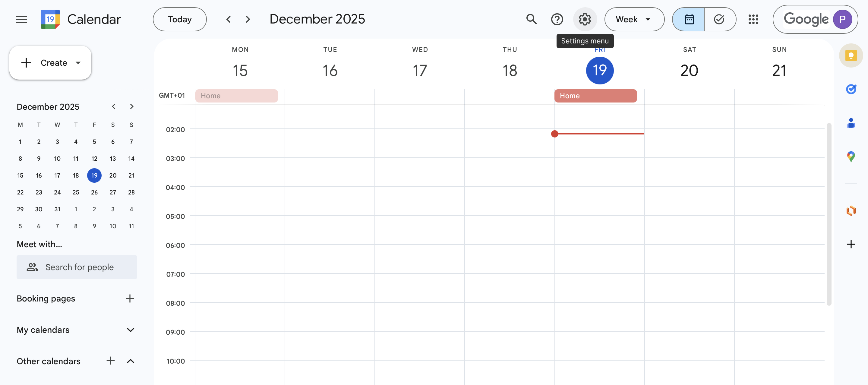Open the Help menu
The height and width of the screenshot is (385, 868).
(x=557, y=19)
